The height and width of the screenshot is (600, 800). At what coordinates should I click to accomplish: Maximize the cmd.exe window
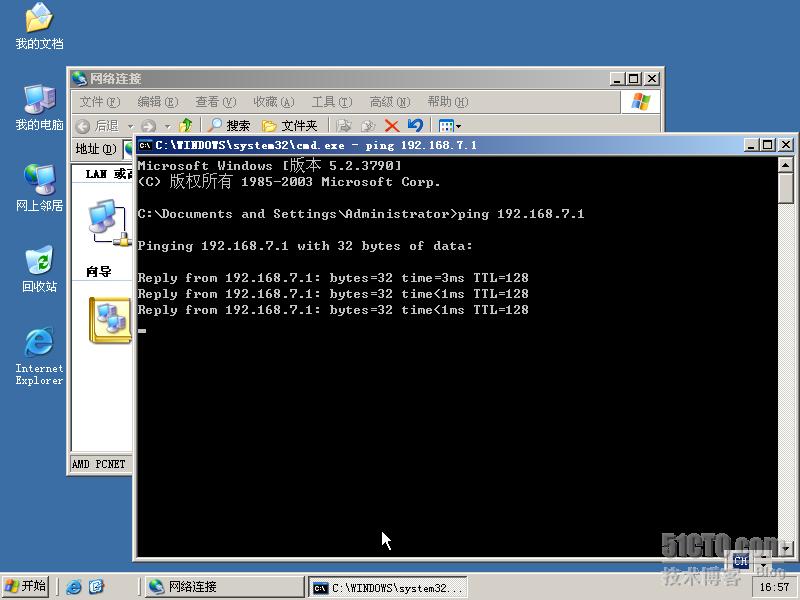(767, 145)
